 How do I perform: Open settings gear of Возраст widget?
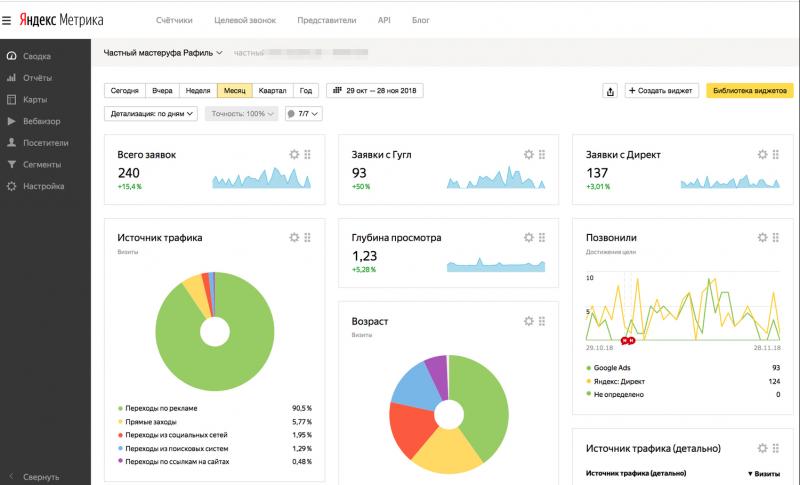529,321
